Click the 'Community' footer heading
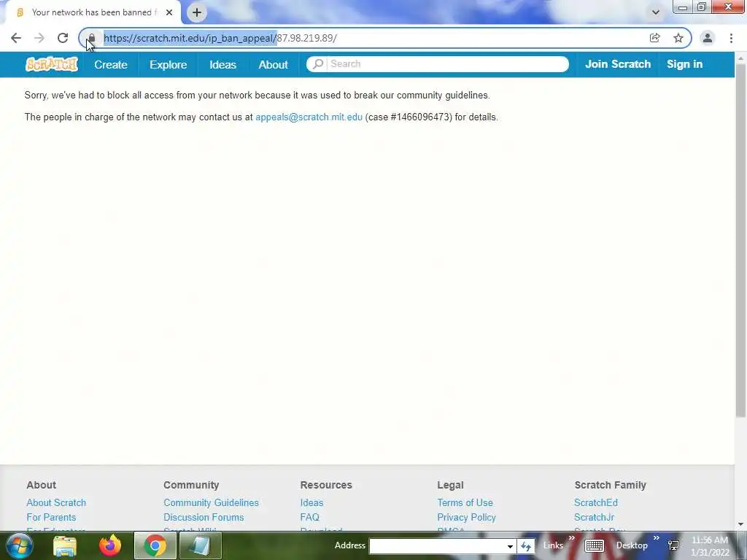747x560 pixels. pos(191,485)
